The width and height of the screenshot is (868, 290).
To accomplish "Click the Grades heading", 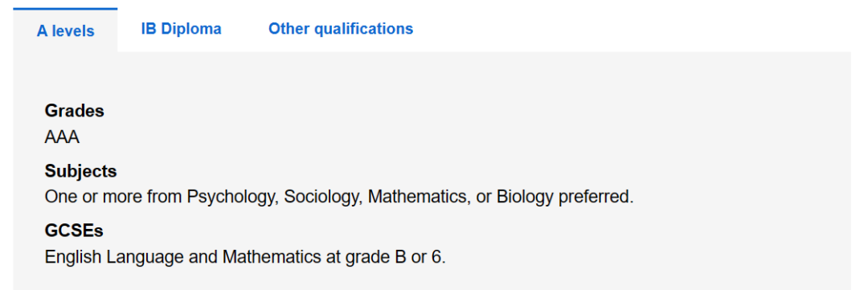I will coord(74,111).
